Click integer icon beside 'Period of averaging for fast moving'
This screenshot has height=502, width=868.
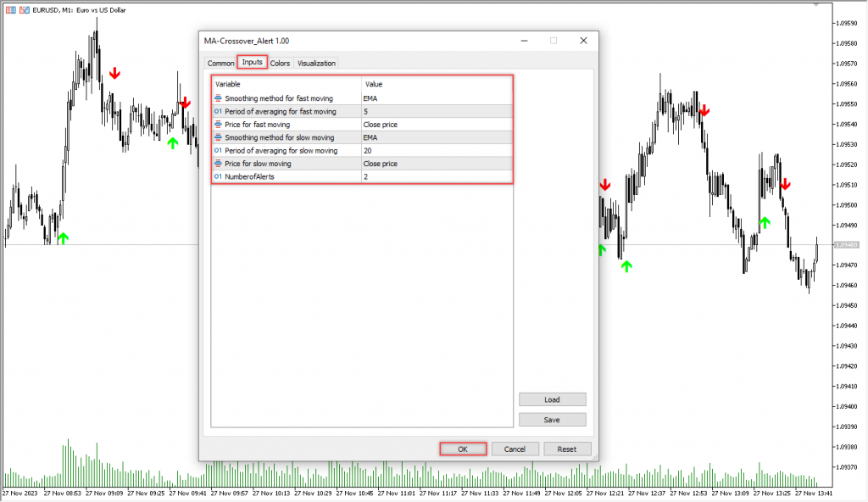point(218,111)
